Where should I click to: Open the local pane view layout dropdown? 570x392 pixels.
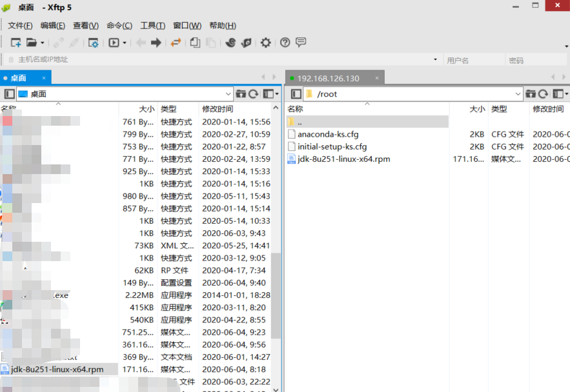click(x=270, y=94)
